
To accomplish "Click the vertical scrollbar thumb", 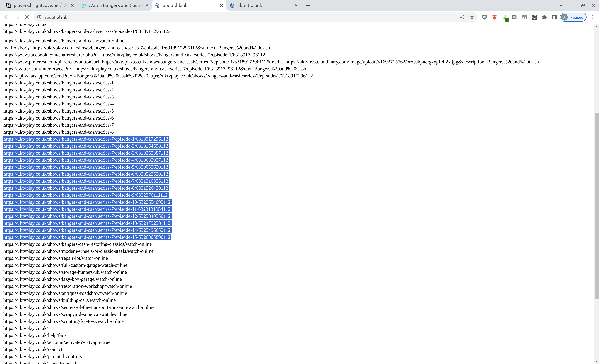I will point(597,205).
